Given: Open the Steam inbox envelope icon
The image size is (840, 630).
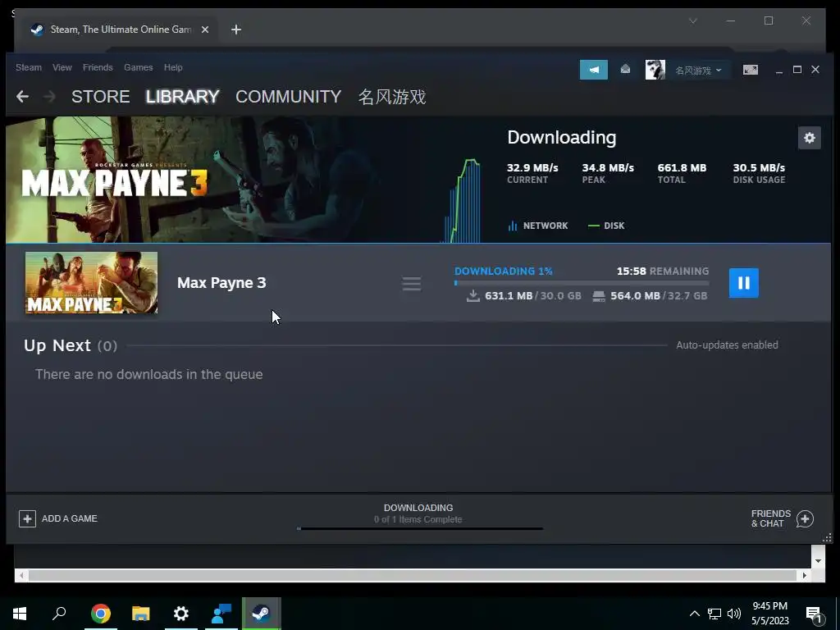Looking at the screenshot, I should (x=625, y=69).
